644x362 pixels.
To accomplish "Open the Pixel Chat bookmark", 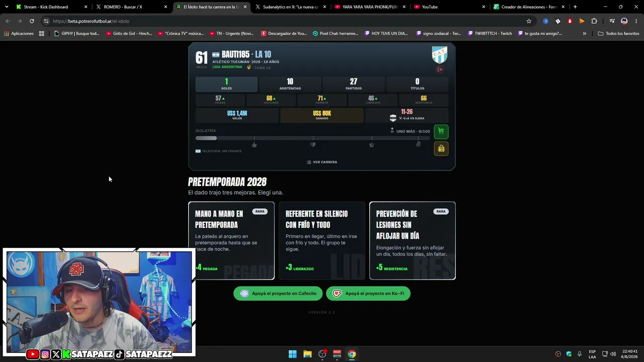I will (x=335, y=34).
